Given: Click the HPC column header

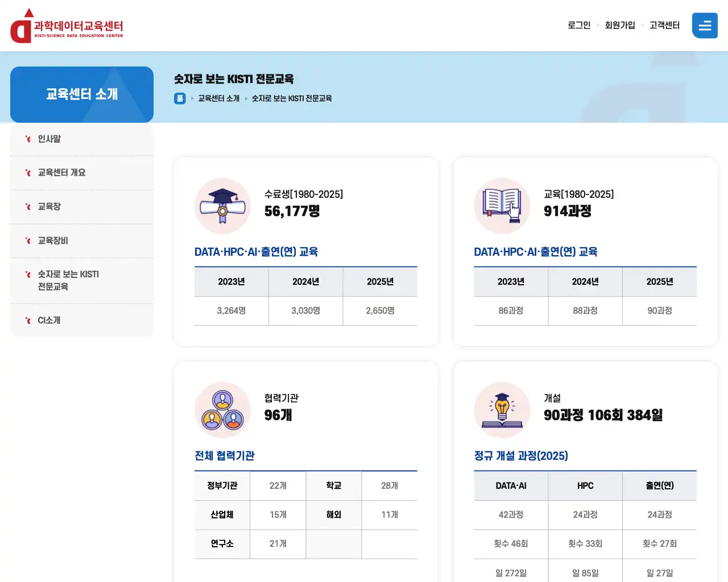Looking at the screenshot, I should point(585,486).
